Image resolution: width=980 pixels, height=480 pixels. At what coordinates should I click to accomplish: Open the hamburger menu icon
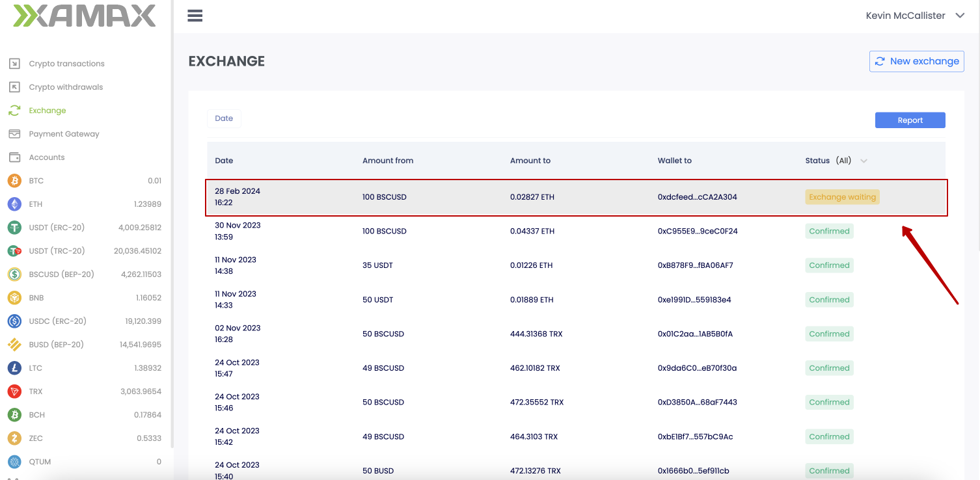click(x=195, y=16)
